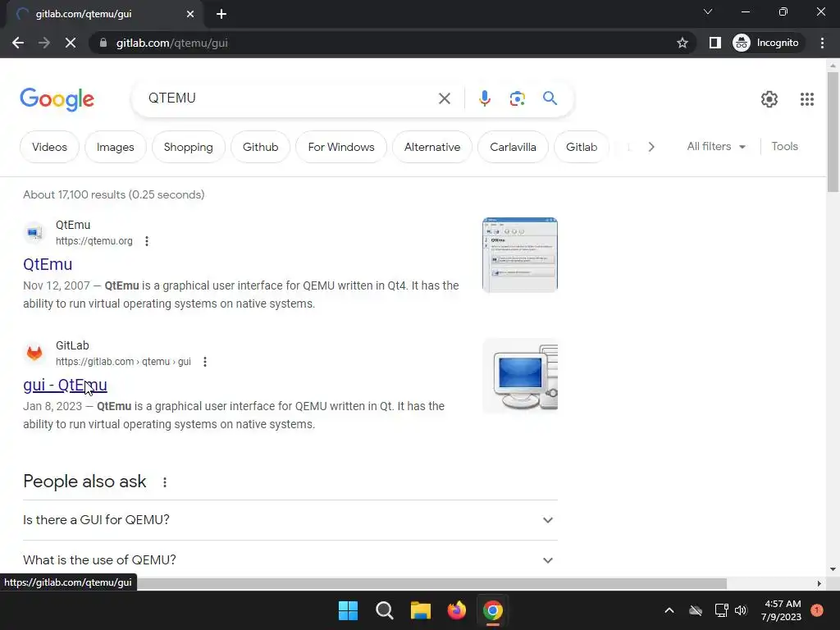
Task: Open the clock showing 4:57 AM
Action: coord(781,610)
